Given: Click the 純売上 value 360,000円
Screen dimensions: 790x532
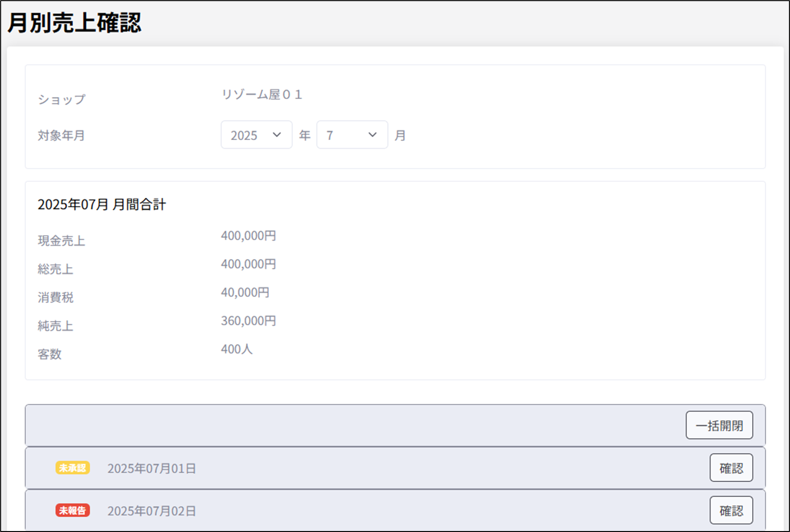Looking at the screenshot, I should (x=248, y=321).
